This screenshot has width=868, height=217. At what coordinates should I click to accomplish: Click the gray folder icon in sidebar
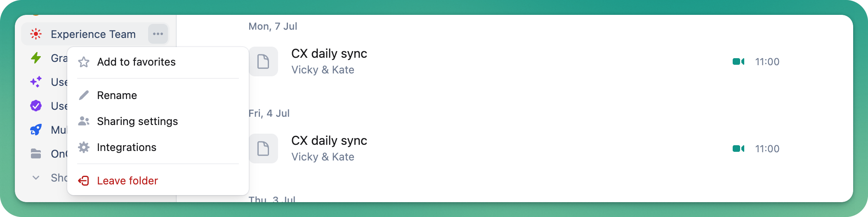coord(36,153)
